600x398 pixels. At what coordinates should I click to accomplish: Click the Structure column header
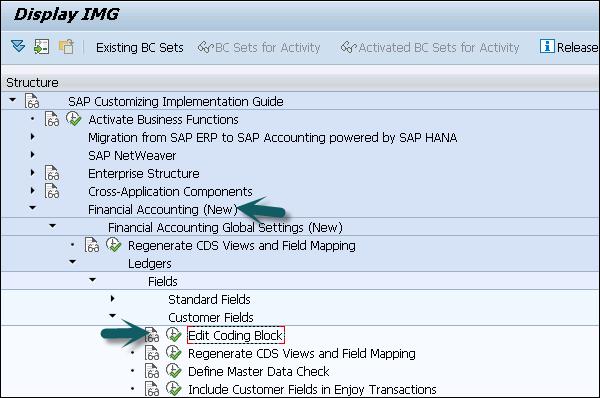33,82
